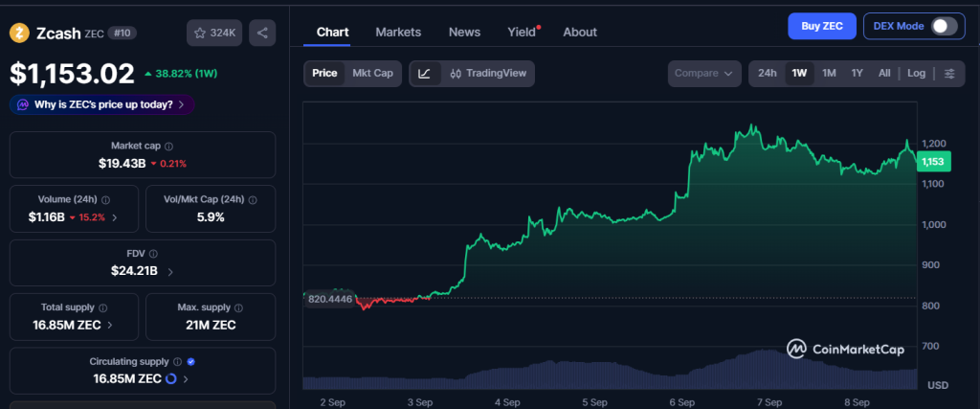Add Zcash to watchlist with star button
The width and height of the screenshot is (980, 409).
(x=214, y=34)
